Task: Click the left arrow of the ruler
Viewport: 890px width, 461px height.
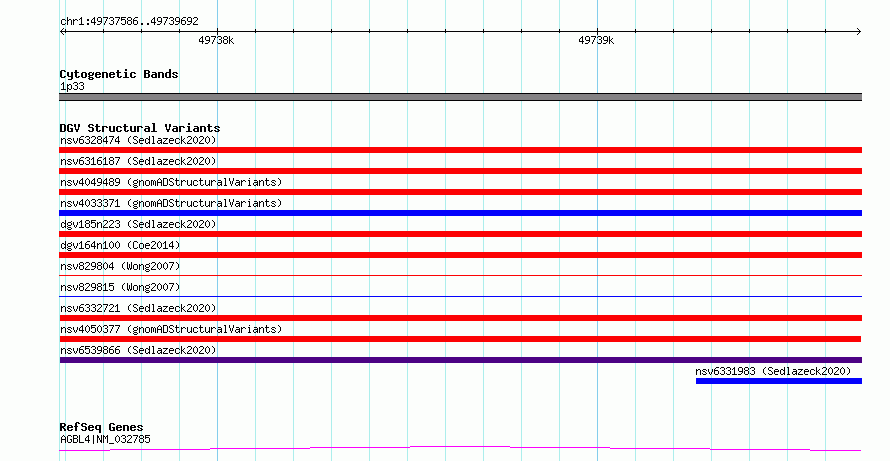Action: coord(62,31)
